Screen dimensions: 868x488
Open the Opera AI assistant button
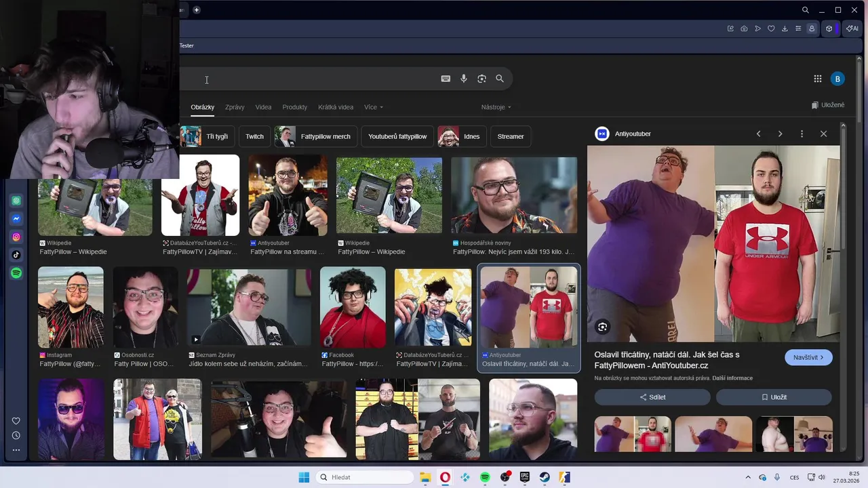click(x=852, y=28)
